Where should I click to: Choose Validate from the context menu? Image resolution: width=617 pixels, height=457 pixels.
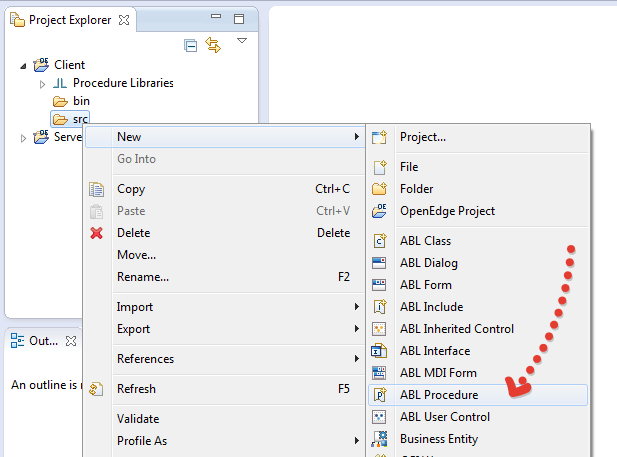[225, 419]
